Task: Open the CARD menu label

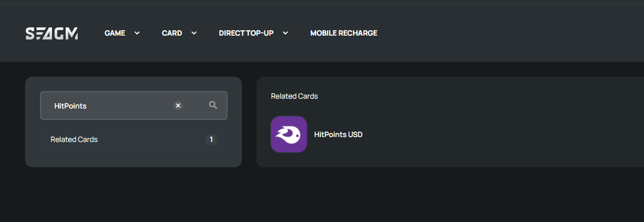Action: click(x=172, y=33)
